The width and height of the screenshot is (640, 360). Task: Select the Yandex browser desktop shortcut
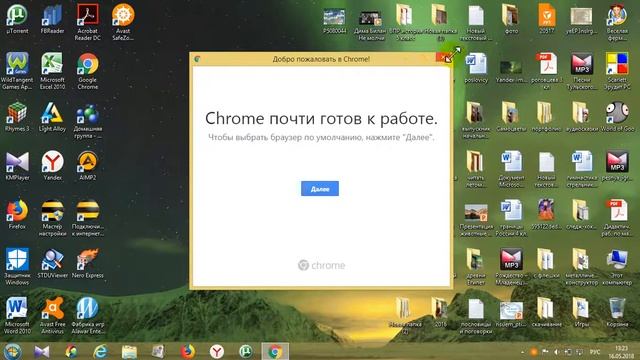coord(52,166)
